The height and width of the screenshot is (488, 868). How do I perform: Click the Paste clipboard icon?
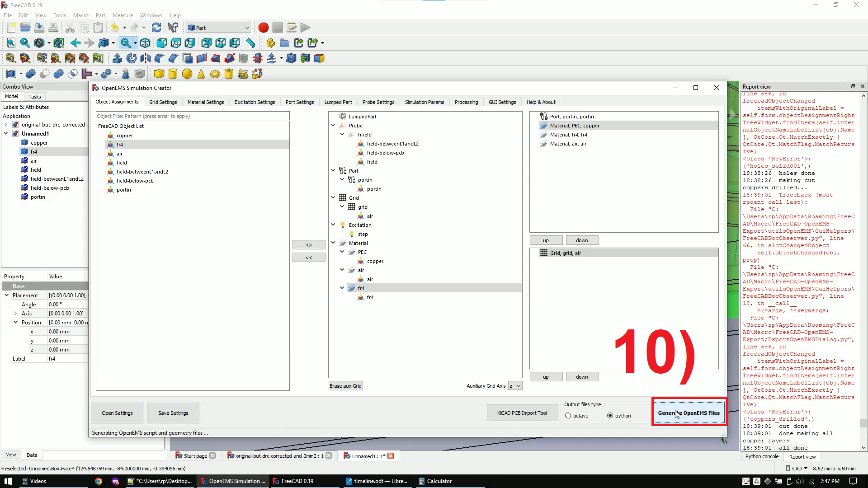coord(98,28)
